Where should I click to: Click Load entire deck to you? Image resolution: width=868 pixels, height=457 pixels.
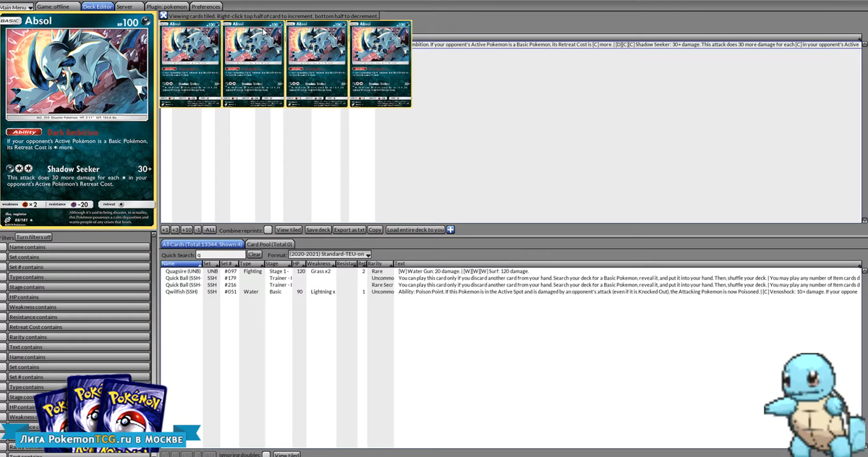point(415,229)
